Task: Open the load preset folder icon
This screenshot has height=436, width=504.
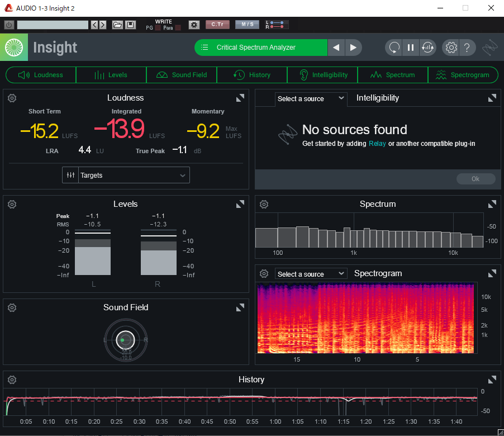Action: (x=117, y=25)
